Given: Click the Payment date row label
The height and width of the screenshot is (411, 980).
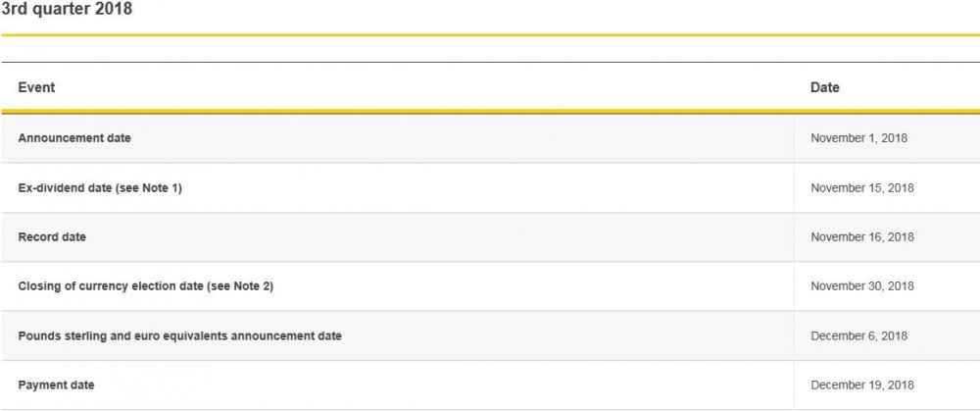Looking at the screenshot, I should pyautogui.click(x=56, y=385).
